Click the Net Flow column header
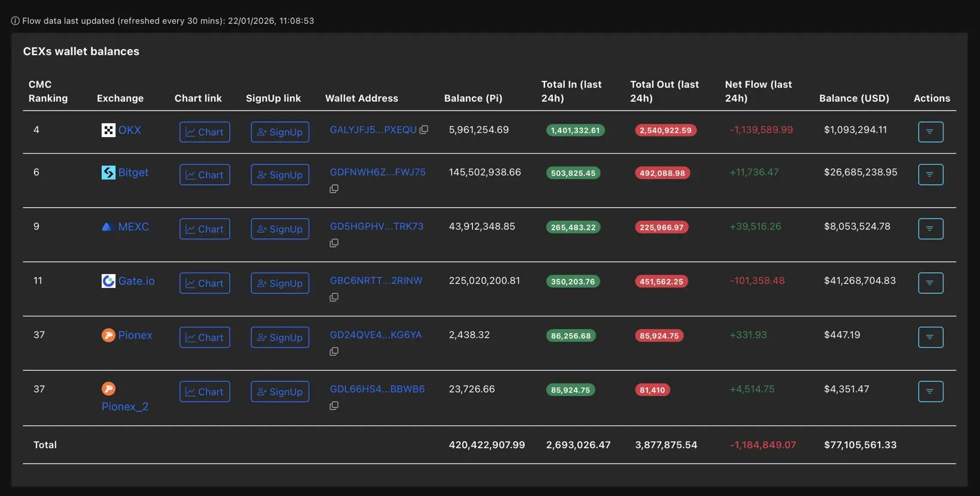The image size is (980, 496). click(758, 91)
